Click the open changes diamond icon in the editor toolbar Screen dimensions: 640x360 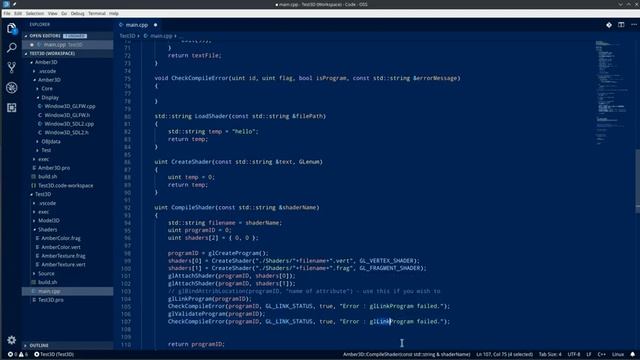[x=609, y=25]
